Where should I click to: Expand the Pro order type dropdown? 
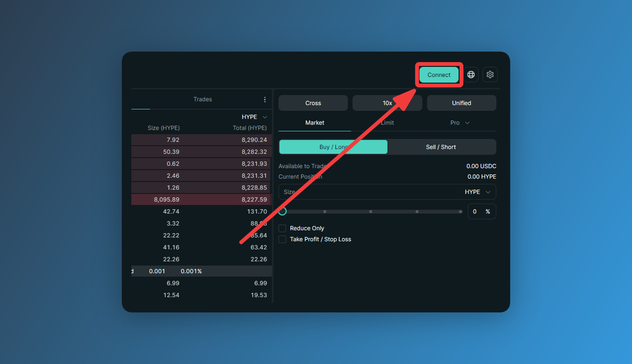tap(460, 123)
